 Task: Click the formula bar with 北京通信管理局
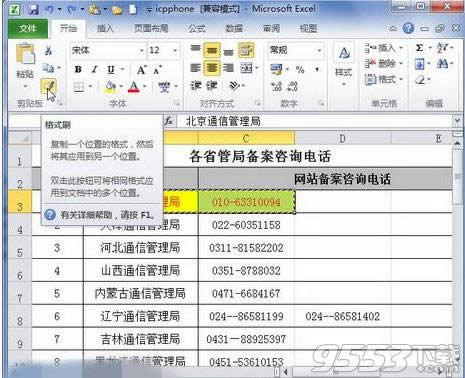point(315,121)
